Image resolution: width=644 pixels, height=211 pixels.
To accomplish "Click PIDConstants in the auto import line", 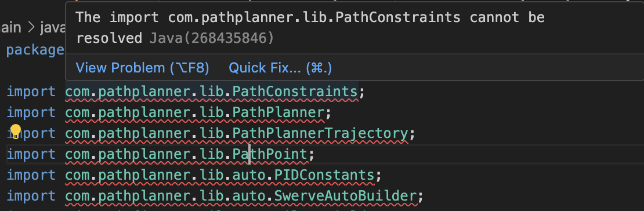I will point(324,175).
